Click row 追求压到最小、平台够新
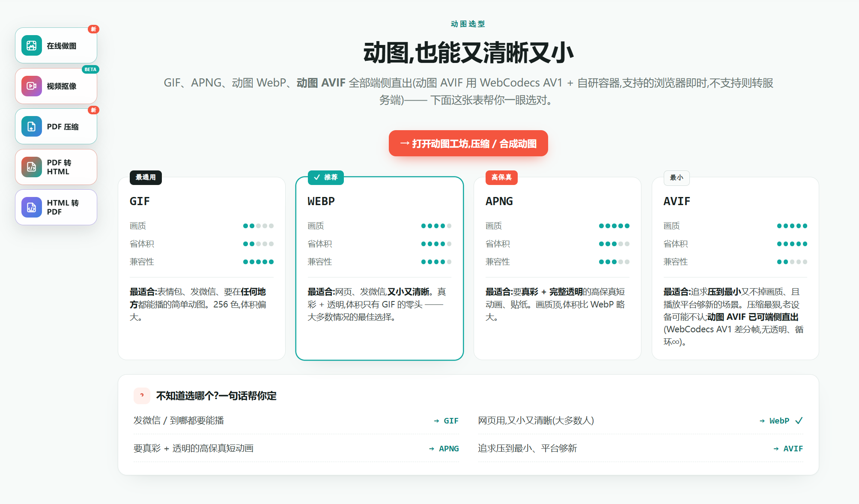859x504 pixels. click(x=641, y=448)
